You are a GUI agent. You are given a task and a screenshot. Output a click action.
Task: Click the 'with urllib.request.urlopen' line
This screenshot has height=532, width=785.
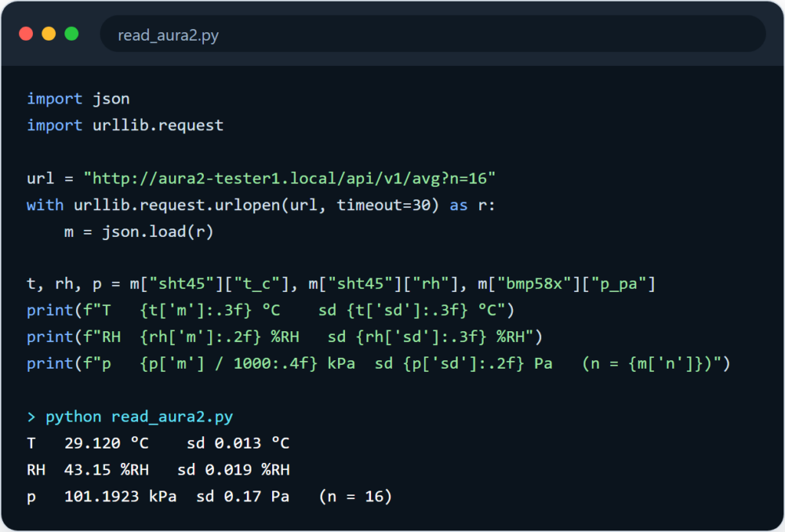(x=261, y=205)
